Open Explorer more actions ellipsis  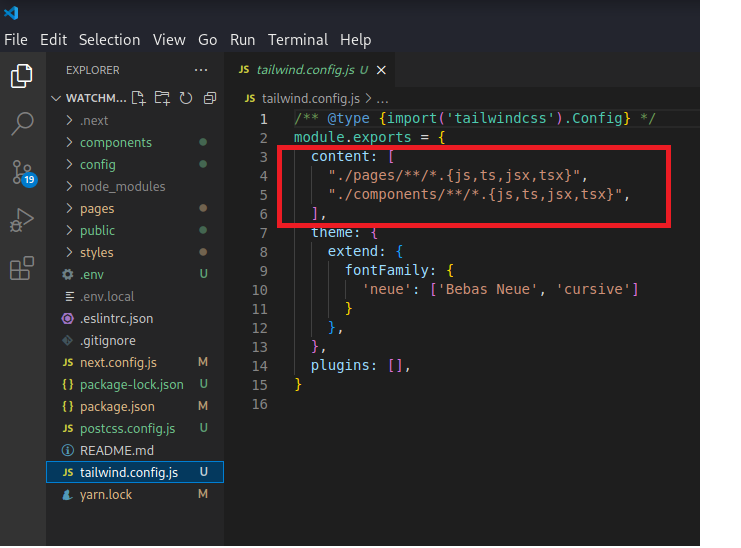[x=201, y=70]
